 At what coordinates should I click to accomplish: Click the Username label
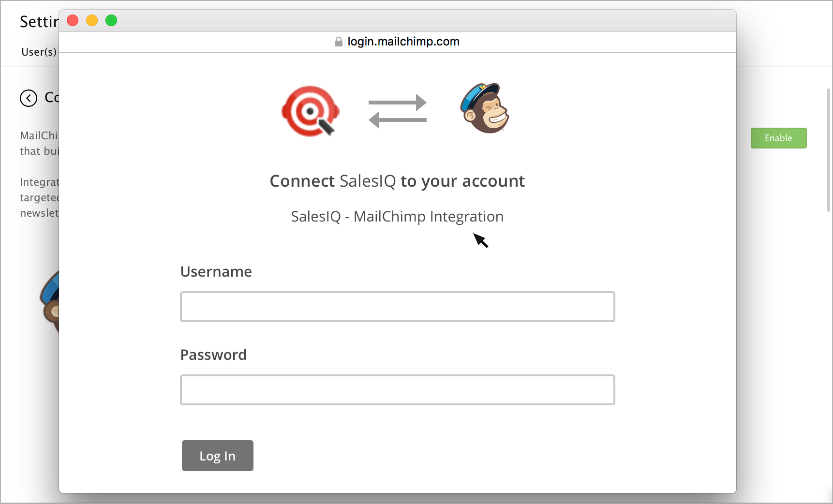[216, 271]
